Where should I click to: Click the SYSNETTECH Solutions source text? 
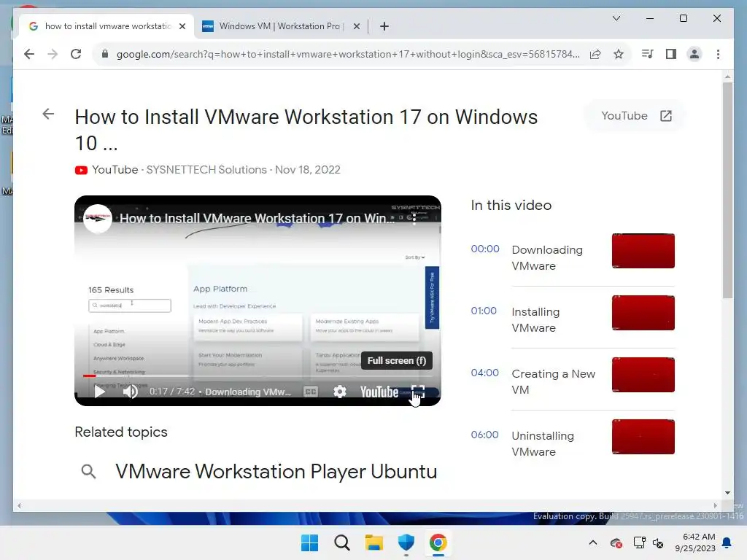(206, 169)
